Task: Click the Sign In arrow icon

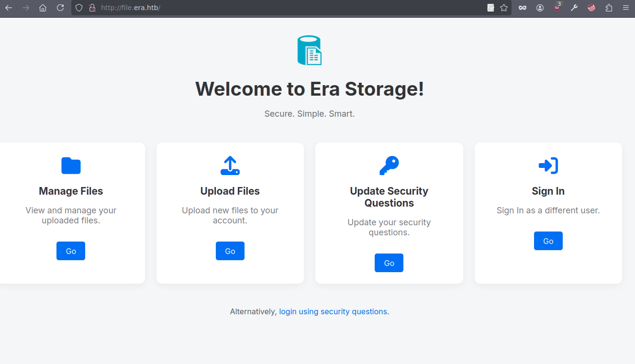Action: tap(548, 165)
